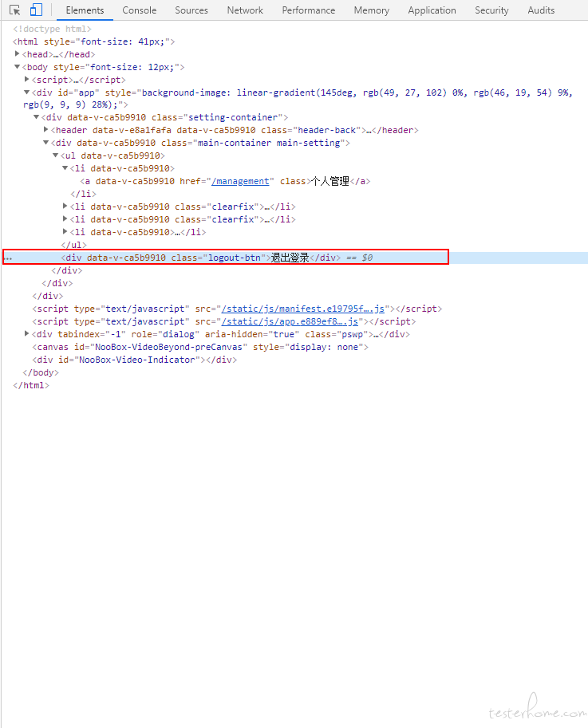
Task: Switch to the Security tab
Action: pyautogui.click(x=491, y=10)
